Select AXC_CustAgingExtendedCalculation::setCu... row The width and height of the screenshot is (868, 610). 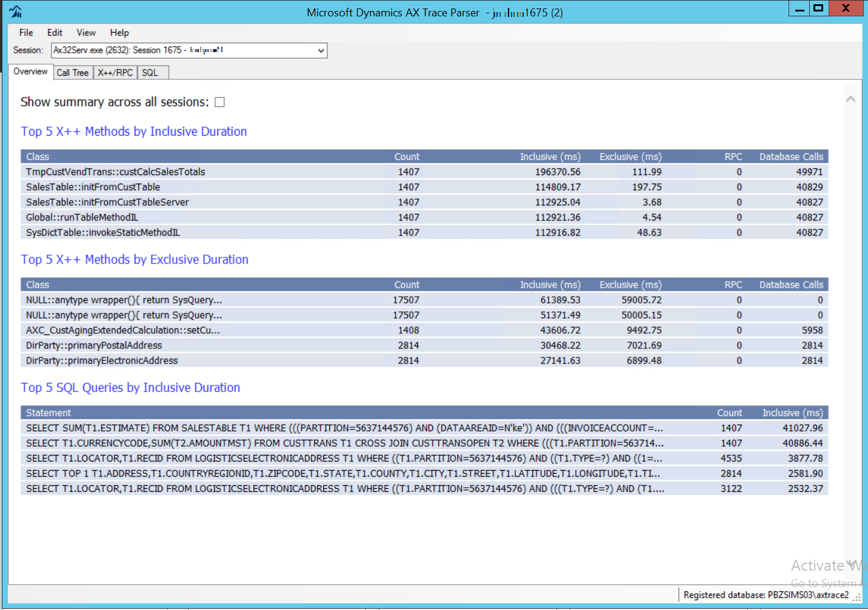[x=424, y=330]
